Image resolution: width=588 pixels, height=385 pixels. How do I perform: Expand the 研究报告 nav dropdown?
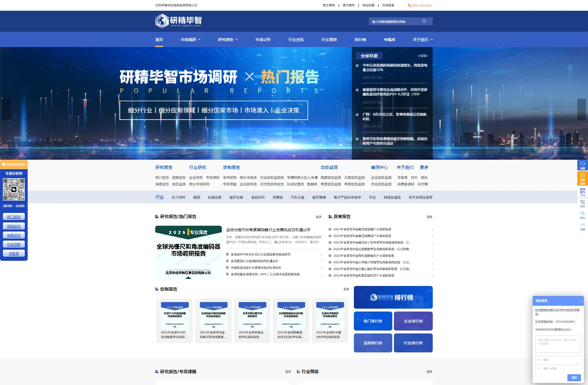pyautogui.click(x=228, y=40)
